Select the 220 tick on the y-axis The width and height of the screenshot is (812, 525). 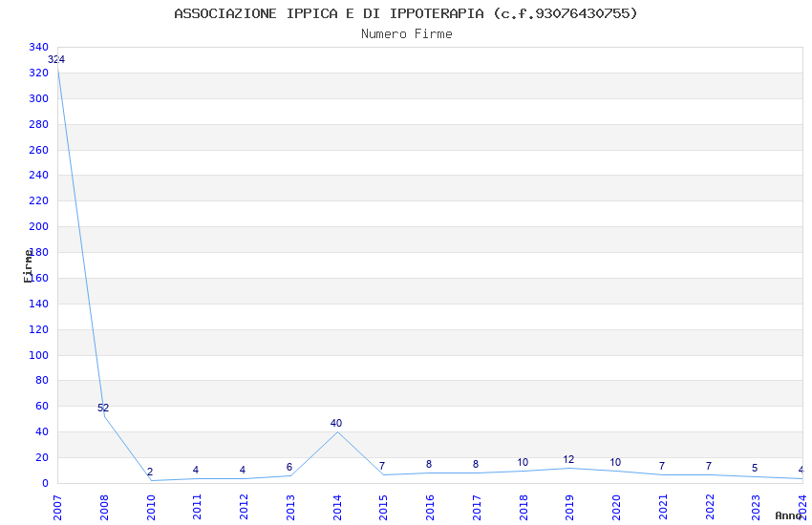[38, 200]
